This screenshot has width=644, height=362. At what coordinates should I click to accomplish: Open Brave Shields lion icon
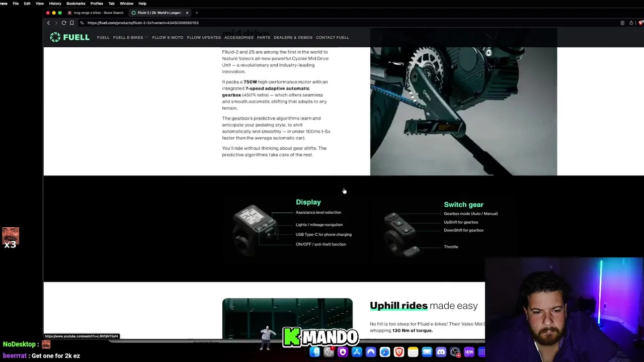[640, 23]
